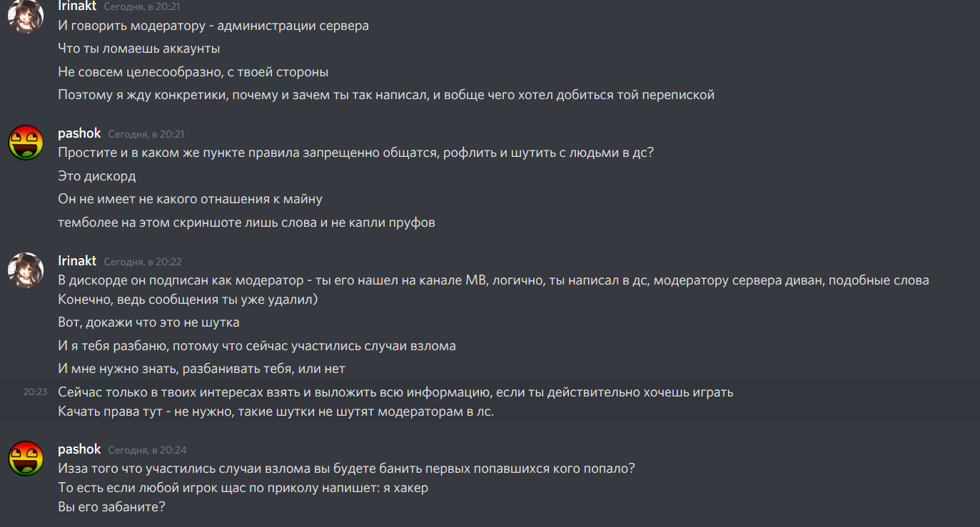Select the message 'Это дискорд'

(97, 176)
